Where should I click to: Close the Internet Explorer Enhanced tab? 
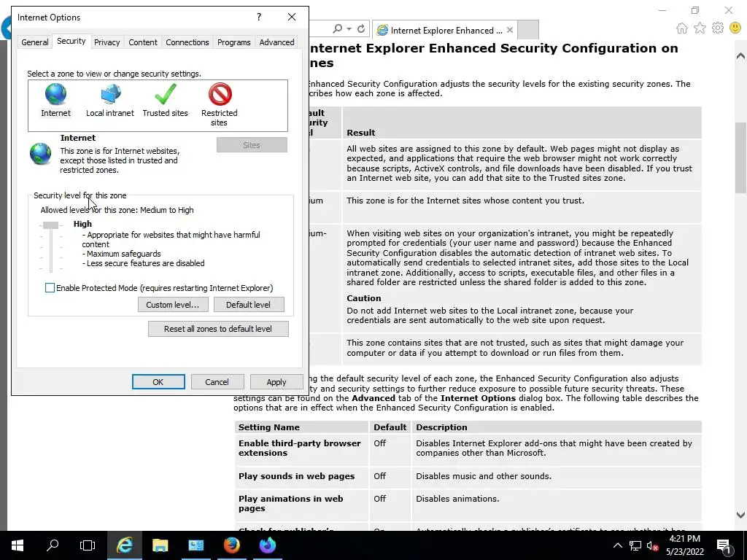tap(510, 30)
